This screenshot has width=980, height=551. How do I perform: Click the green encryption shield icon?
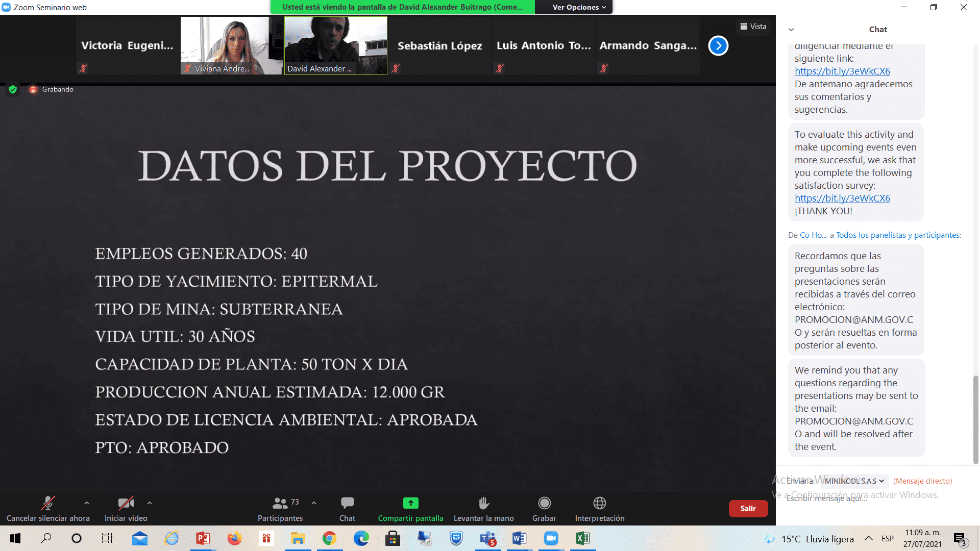(x=13, y=89)
